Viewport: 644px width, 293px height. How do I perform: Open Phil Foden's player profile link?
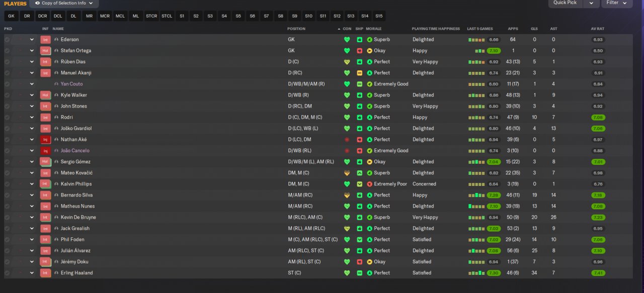pos(72,240)
